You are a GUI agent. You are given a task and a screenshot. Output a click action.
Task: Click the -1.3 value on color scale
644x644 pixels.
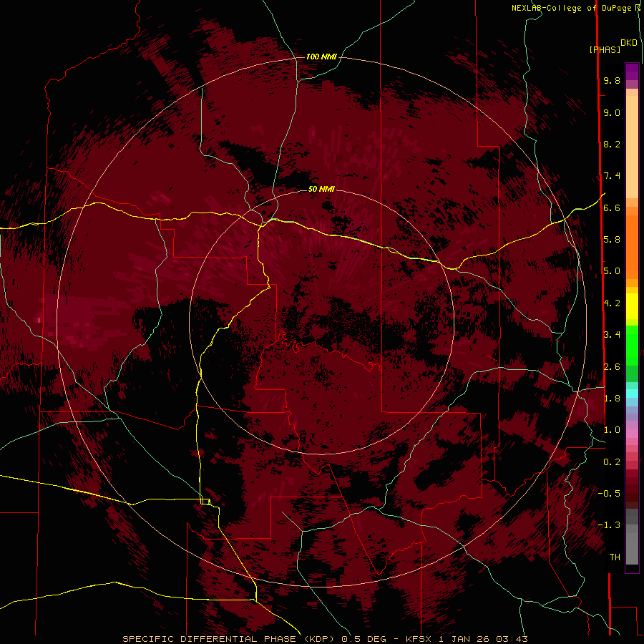609,525
